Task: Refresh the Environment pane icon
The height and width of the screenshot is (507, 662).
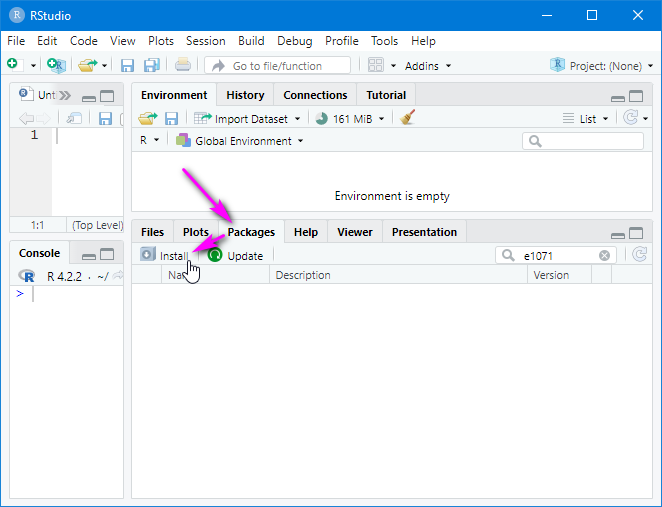Action: pos(631,117)
